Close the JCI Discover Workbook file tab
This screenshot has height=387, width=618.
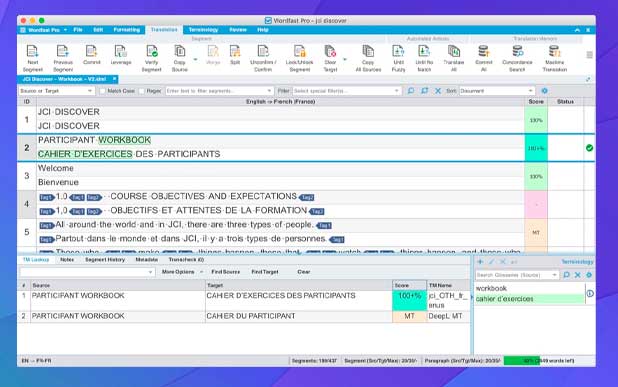114,79
